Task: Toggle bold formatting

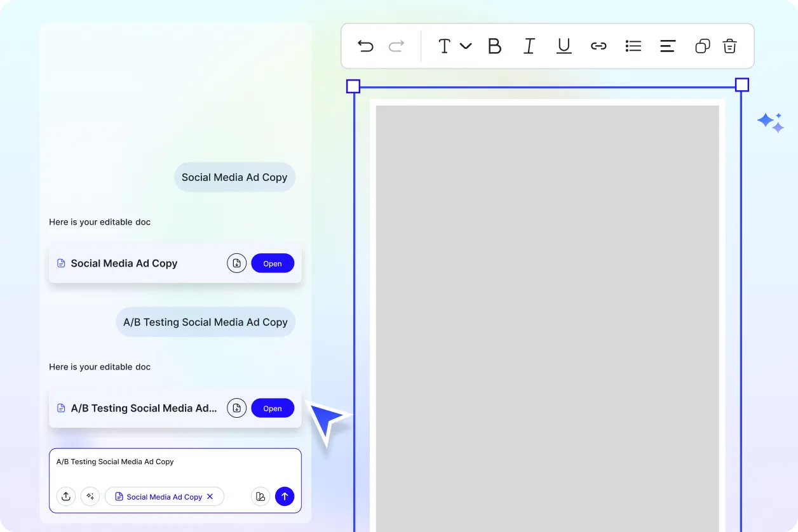Action: (x=494, y=46)
